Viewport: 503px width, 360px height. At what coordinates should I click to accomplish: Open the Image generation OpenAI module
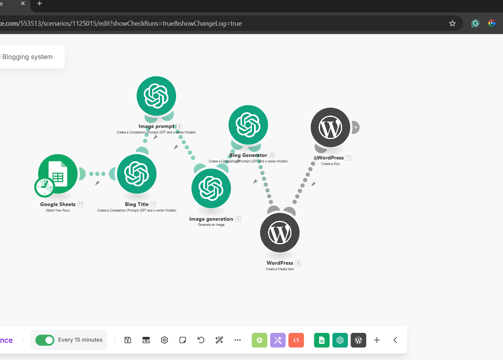pos(211,188)
